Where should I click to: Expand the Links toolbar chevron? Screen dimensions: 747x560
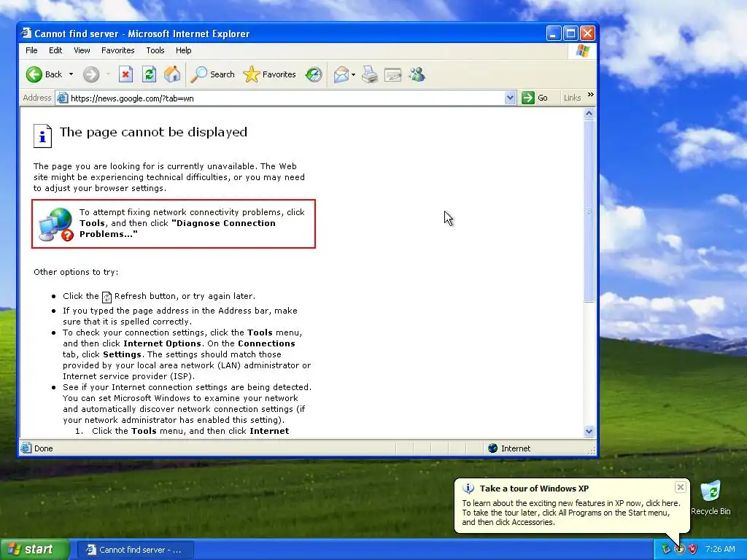click(x=591, y=95)
